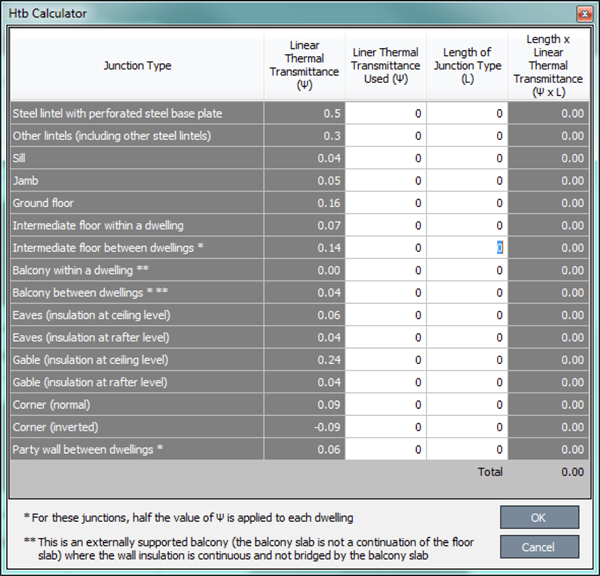Select the 'Party wall between dwellings *' label
Image resolution: width=600 pixels, height=576 pixels.
click(88, 449)
